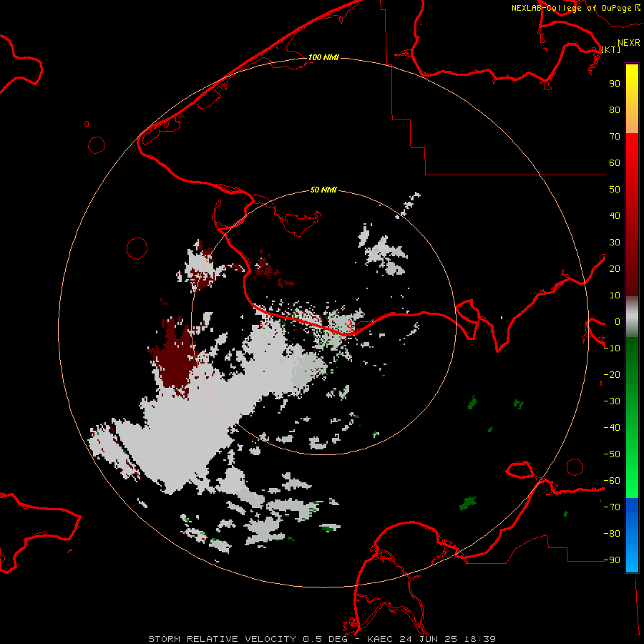This screenshot has width=644, height=644.
Task: Click the -30 scale value
Action: tap(612, 401)
